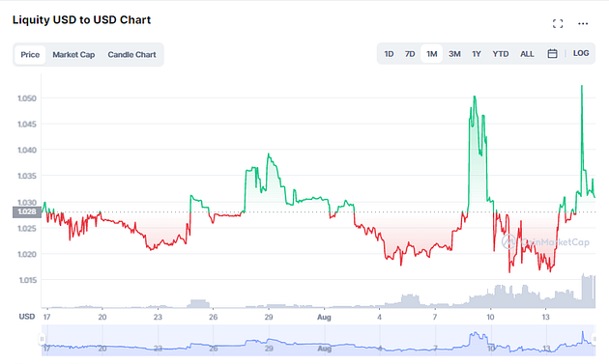Click the 13 date label on main x-axis
609x364 pixels.
(x=546, y=317)
